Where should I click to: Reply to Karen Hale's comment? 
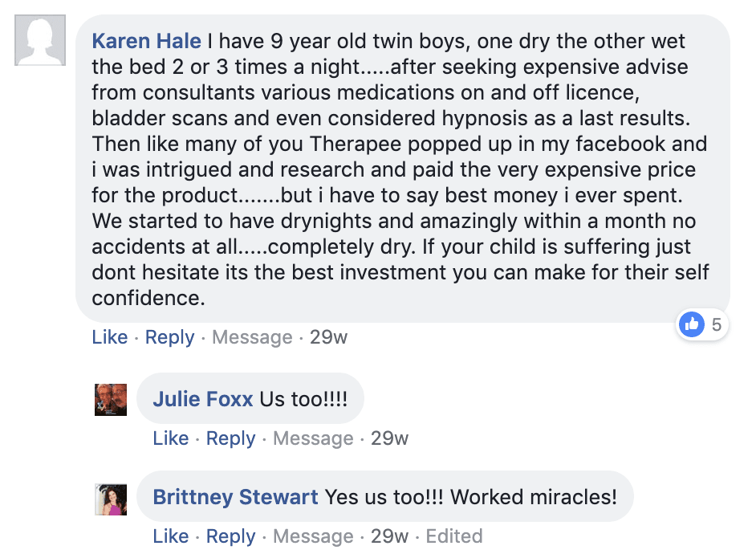pos(169,337)
